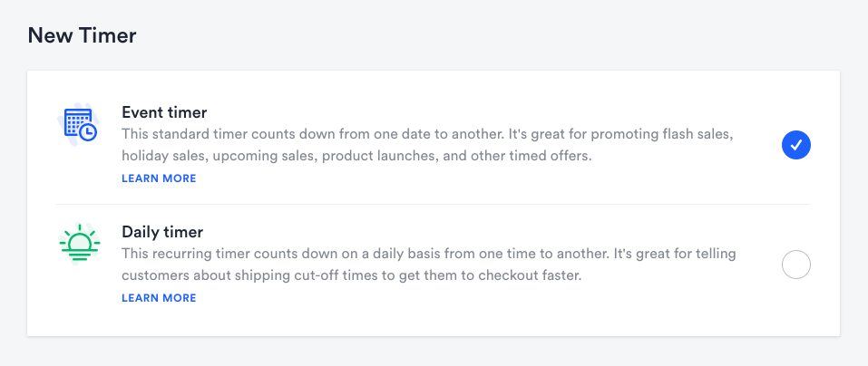
Task: Select the Daily timer radio button
Action: pyautogui.click(x=795, y=265)
